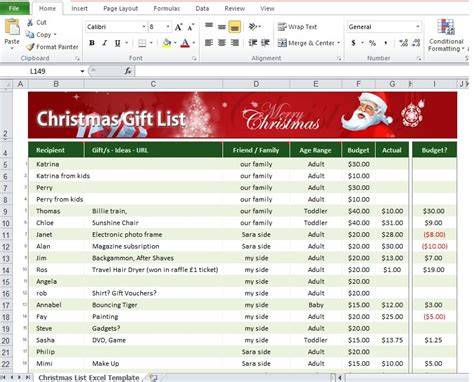Click the Paste clipboard icon
Viewport: 474px width, 382px height.
coord(12,27)
